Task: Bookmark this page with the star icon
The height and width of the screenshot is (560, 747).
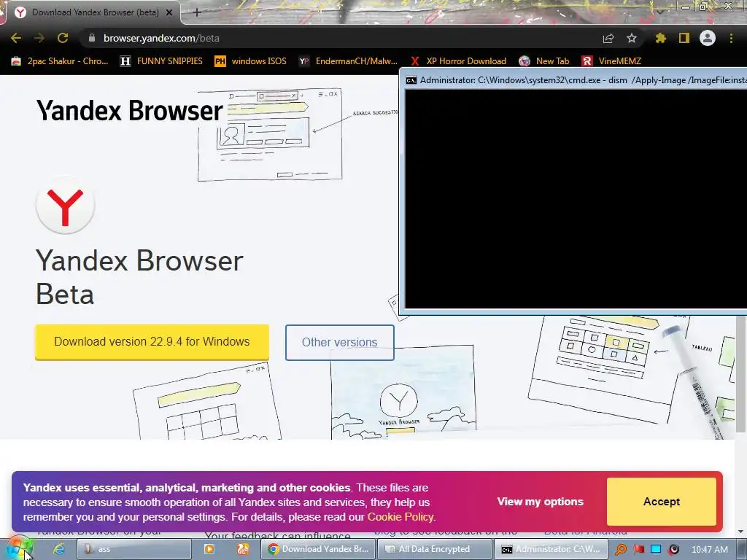Action: (632, 38)
